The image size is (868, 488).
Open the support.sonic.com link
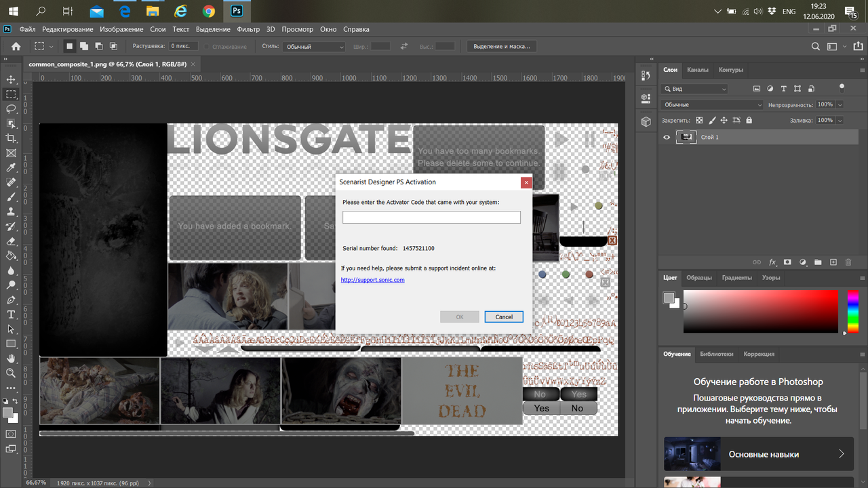(372, 280)
